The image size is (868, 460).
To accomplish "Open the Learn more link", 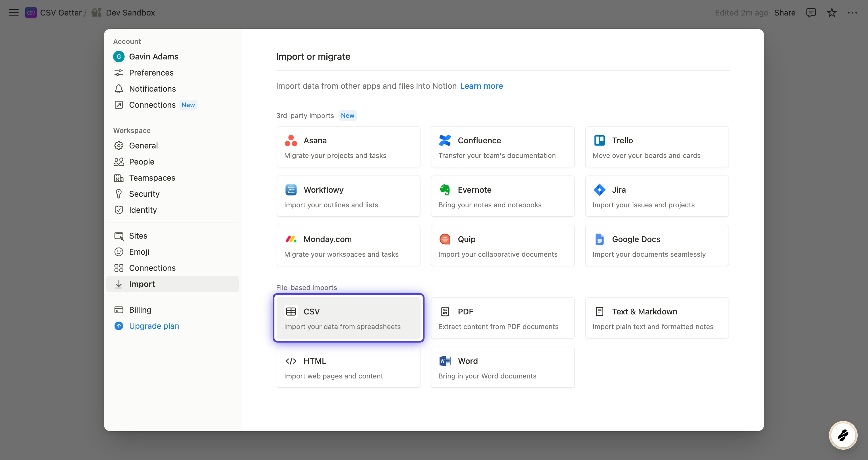I will click(481, 86).
